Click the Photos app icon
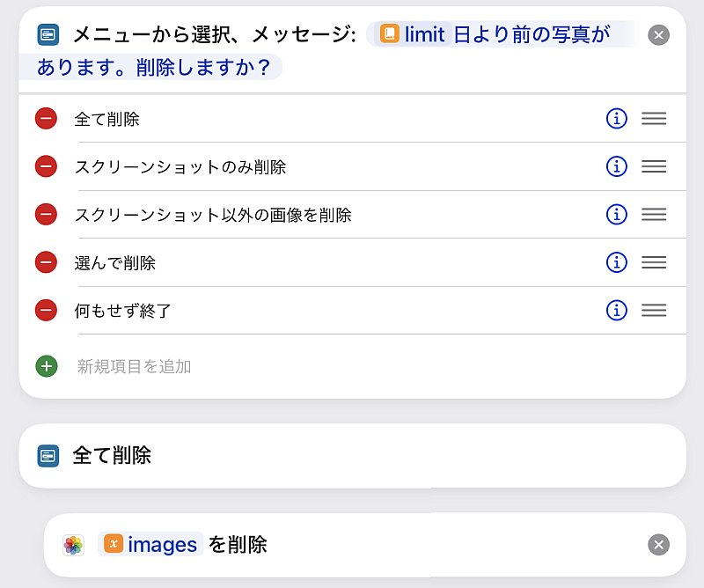The height and width of the screenshot is (588, 704). coord(73,546)
